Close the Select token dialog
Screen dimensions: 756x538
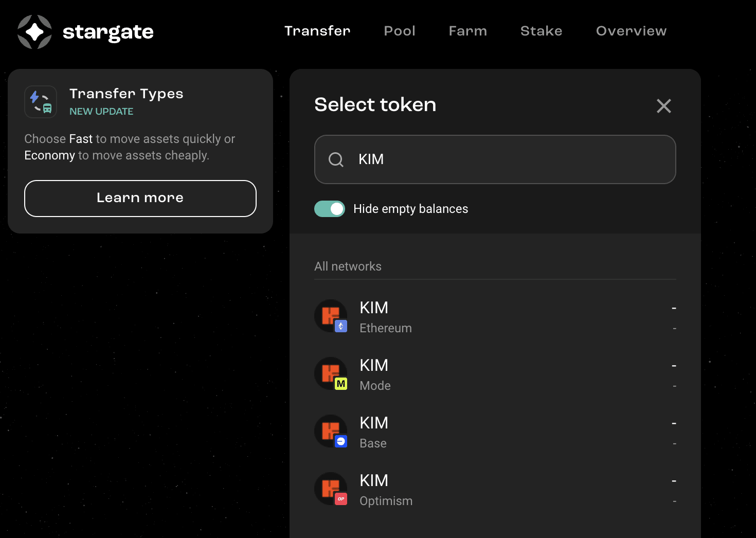(663, 106)
